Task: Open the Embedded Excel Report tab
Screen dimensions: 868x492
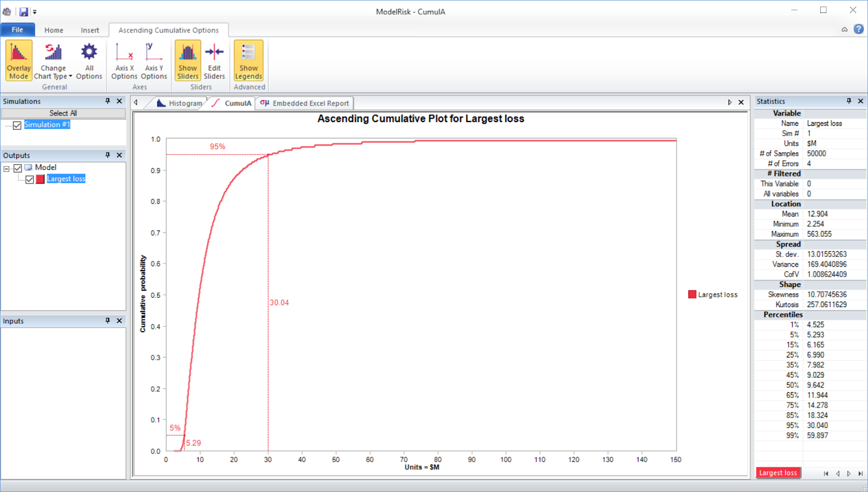Action: (305, 103)
